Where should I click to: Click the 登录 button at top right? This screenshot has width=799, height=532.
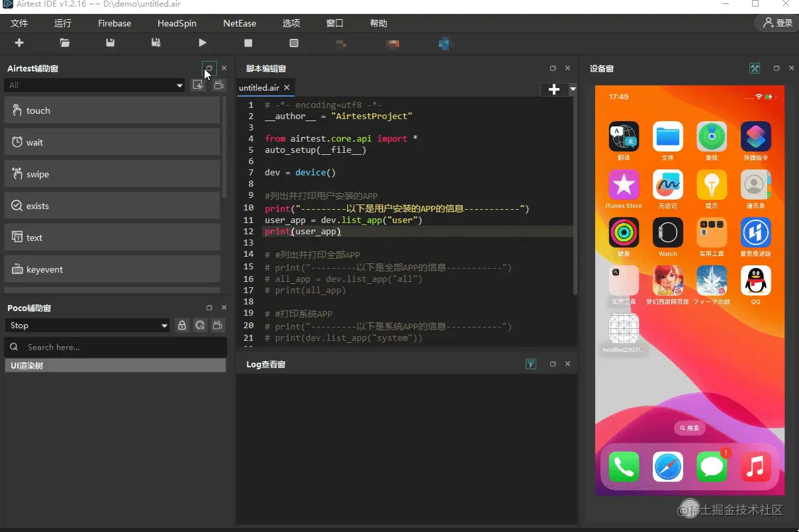click(775, 23)
